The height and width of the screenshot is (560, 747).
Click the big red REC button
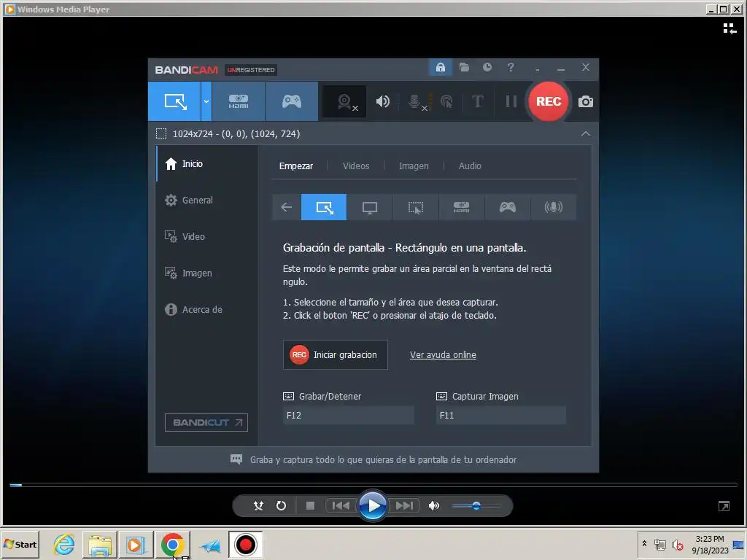pyautogui.click(x=549, y=101)
